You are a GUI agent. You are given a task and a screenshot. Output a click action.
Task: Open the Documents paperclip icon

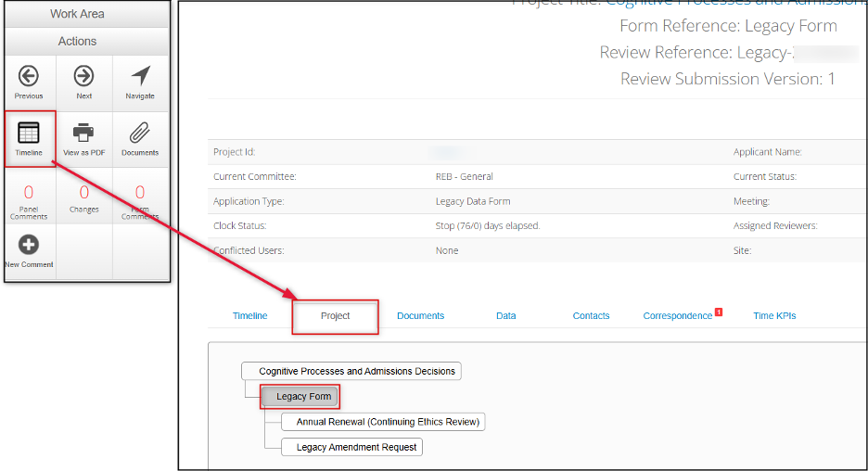point(139,133)
